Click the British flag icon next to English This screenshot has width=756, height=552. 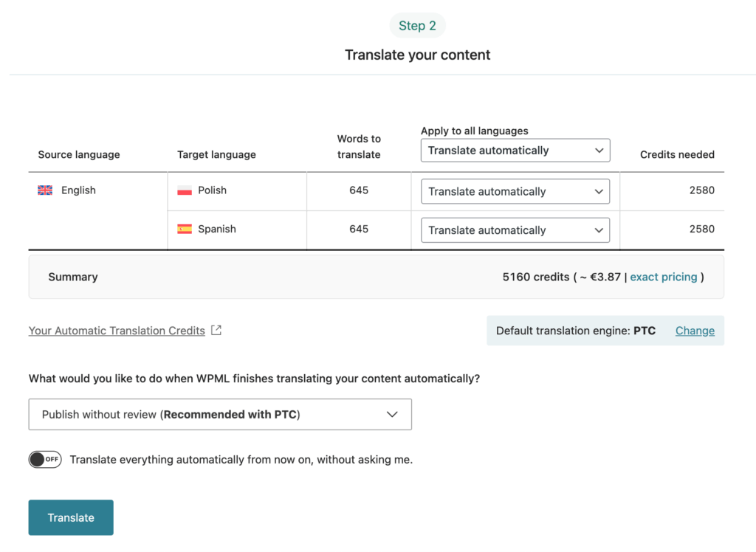pyautogui.click(x=44, y=190)
